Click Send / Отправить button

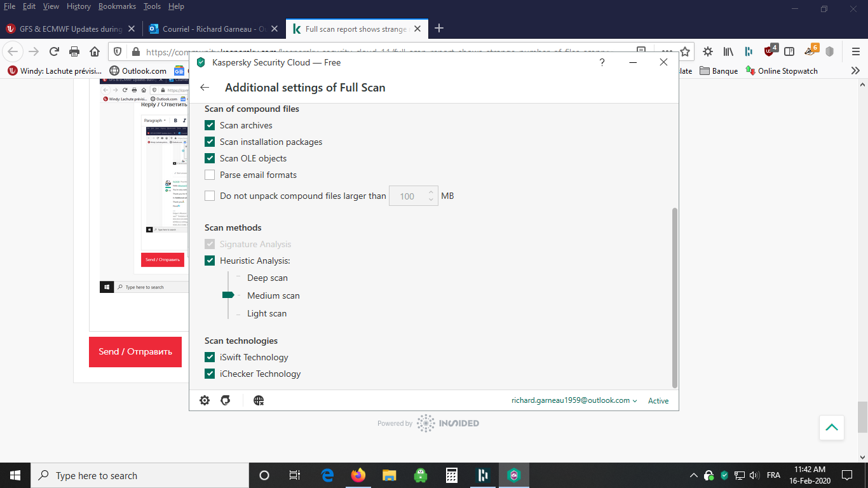point(135,351)
